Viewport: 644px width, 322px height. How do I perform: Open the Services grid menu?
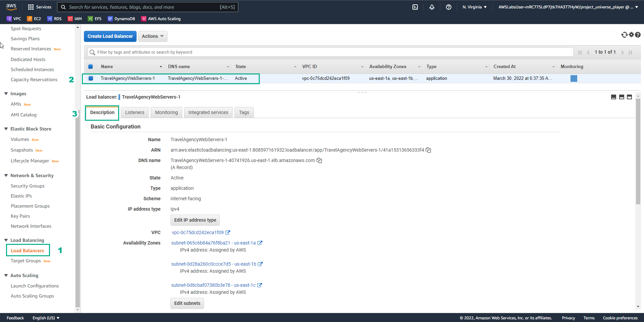[40, 7]
